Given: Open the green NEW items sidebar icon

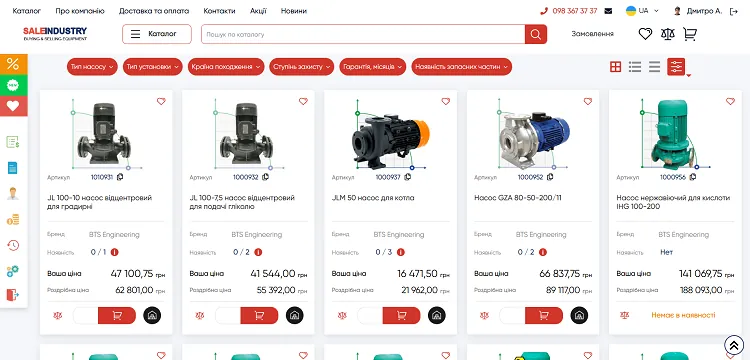Looking at the screenshot, I should click(x=13, y=85).
